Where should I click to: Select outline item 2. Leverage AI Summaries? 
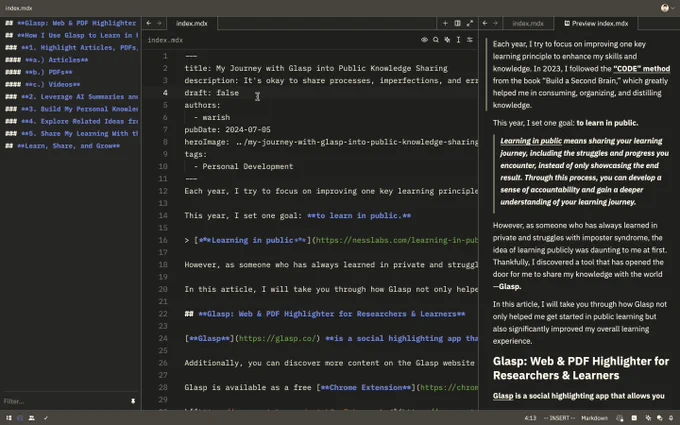click(x=71, y=97)
